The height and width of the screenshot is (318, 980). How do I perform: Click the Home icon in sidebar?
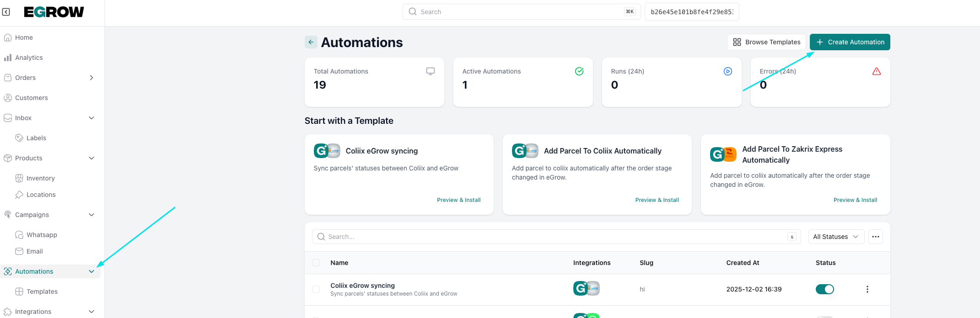[x=8, y=37]
